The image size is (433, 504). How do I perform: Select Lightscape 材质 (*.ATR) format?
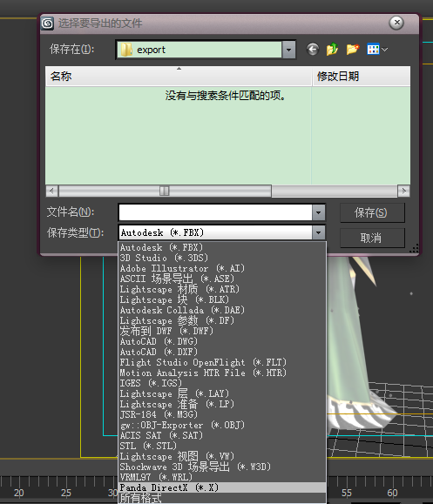tap(222, 289)
